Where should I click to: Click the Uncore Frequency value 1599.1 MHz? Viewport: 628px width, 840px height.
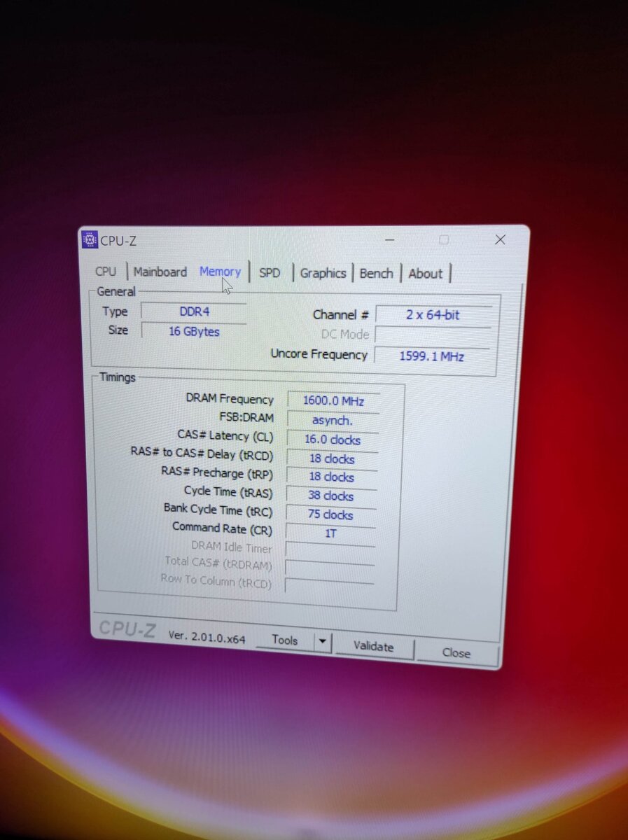(431, 356)
